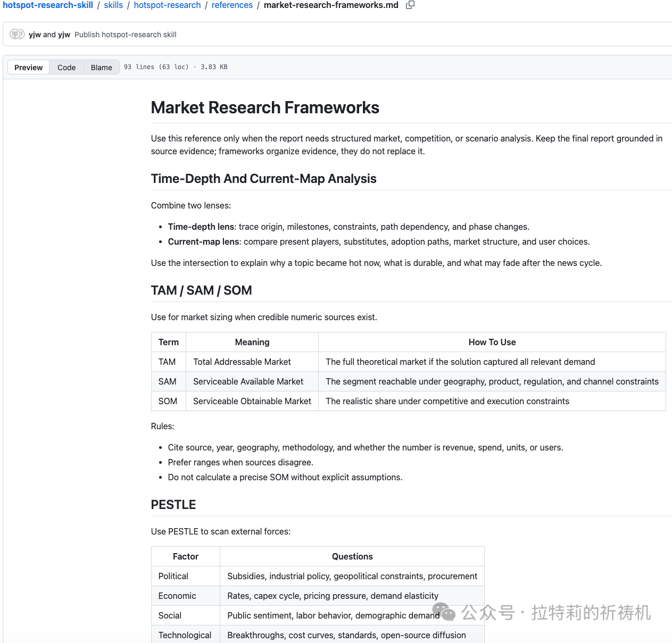This screenshot has width=672, height=643.
Task: Click 'Questions' table header
Action: coord(352,557)
